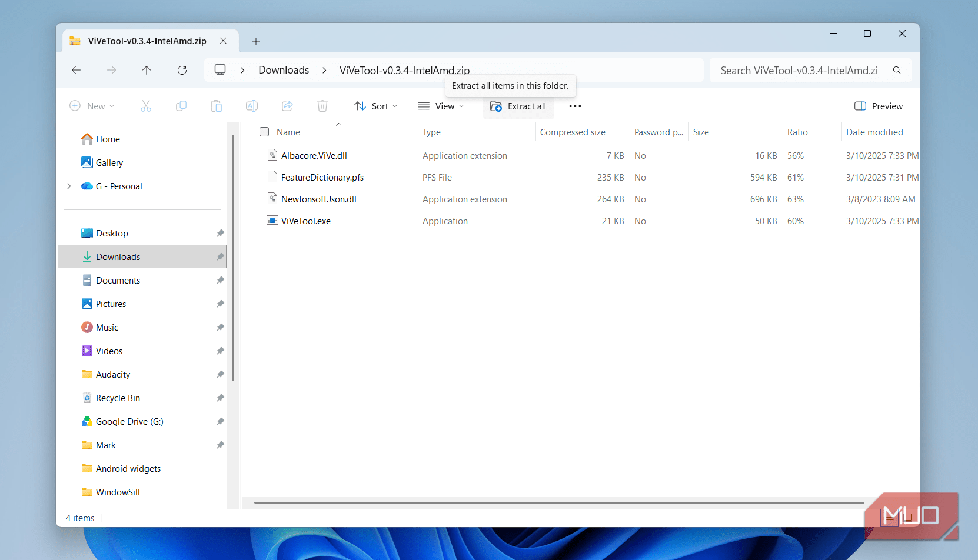The width and height of the screenshot is (978, 560).
Task: Click ViVeTool-v0.3.4-IntelAmd.zip breadcrumb segment
Action: tap(404, 70)
